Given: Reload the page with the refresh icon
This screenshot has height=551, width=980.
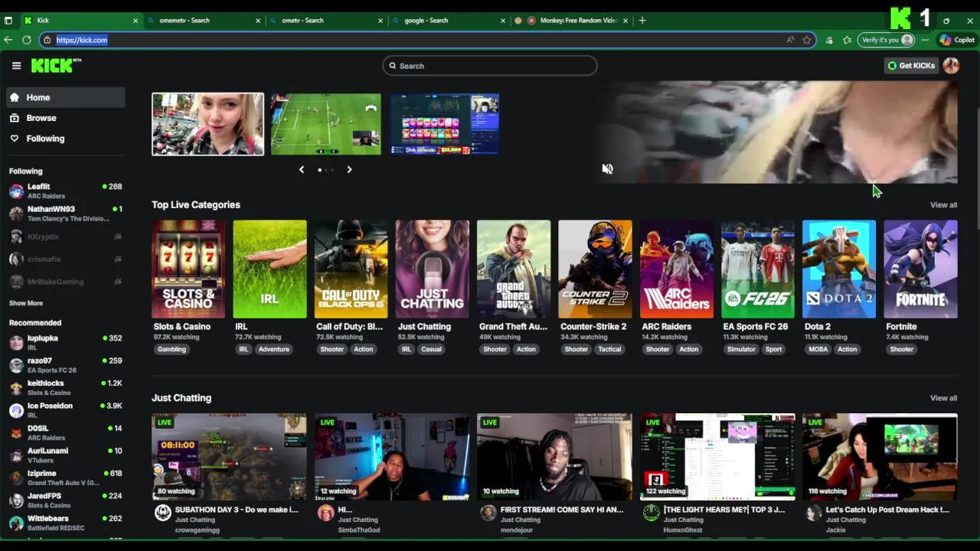Looking at the screenshot, I should [27, 40].
